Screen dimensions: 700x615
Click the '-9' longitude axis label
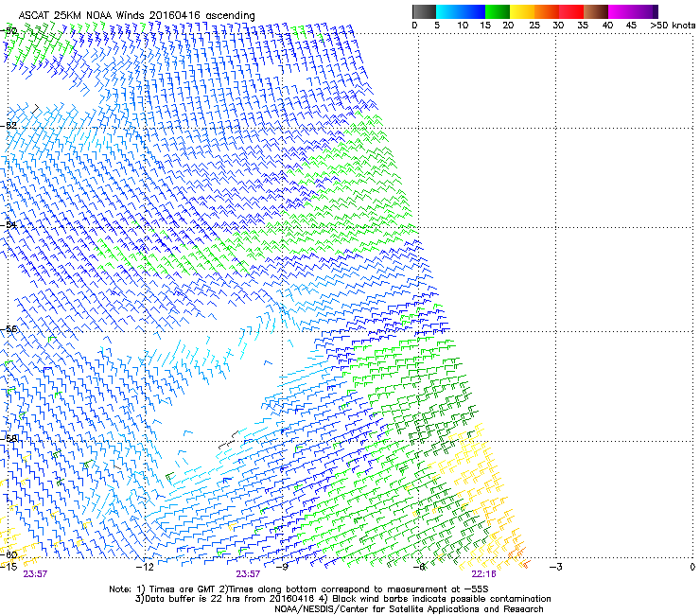[x=282, y=567]
